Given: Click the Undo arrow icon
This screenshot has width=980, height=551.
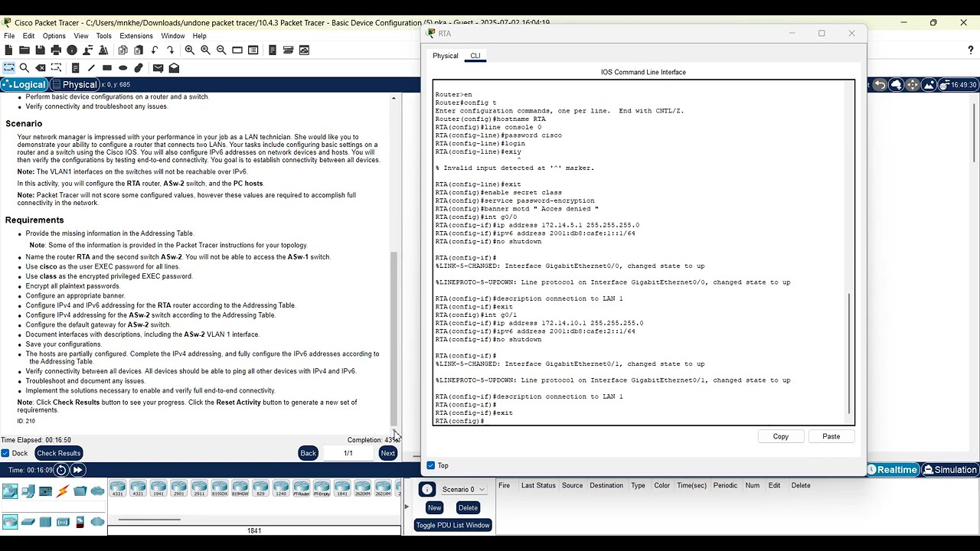Looking at the screenshot, I should coord(155,50).
